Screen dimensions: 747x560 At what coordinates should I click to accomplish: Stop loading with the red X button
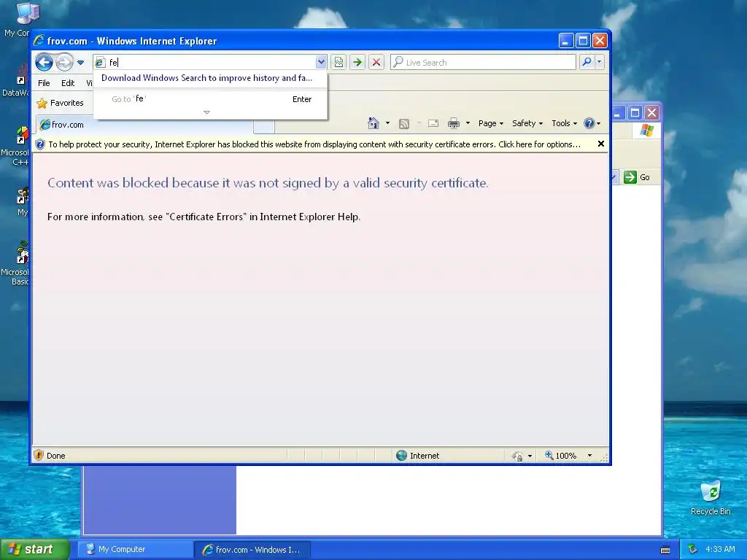tap(376, 62)
